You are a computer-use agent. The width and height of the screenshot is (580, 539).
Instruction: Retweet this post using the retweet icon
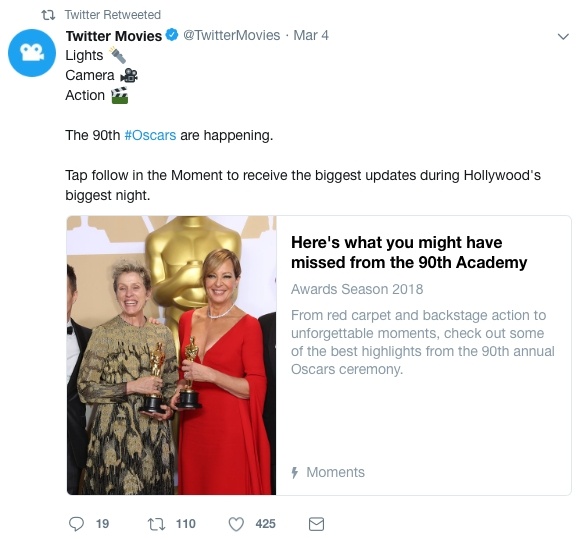(156, 524)
